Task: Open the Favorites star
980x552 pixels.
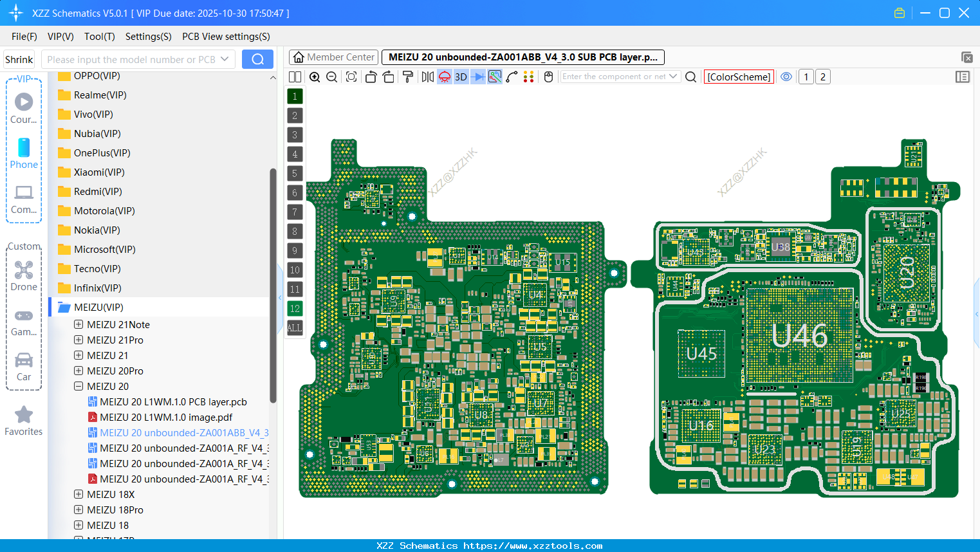Action: tap(24, 421)
